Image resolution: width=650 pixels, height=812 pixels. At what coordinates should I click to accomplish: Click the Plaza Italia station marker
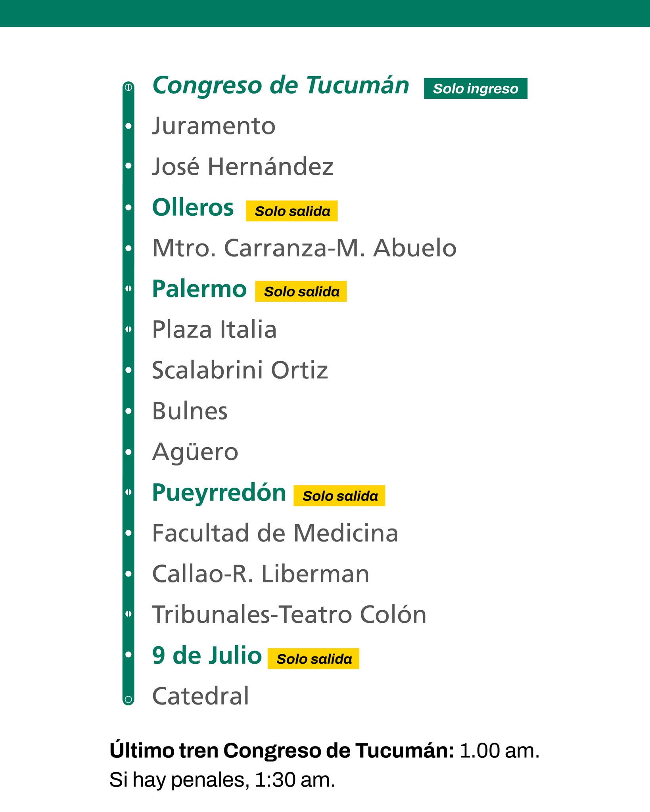(x=128, y=329)
